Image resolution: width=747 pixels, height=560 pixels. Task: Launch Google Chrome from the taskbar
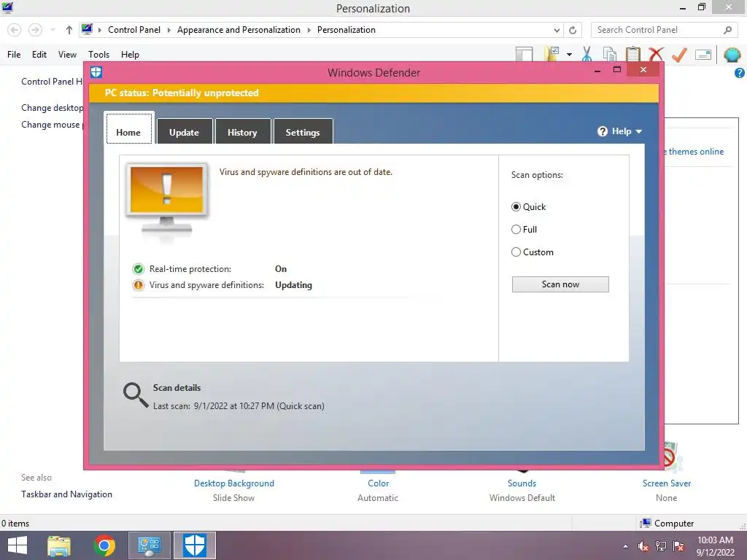[x=104, y=545]
